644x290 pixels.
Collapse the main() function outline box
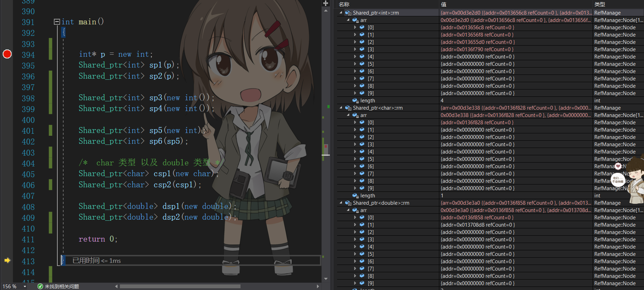point(57,22)
